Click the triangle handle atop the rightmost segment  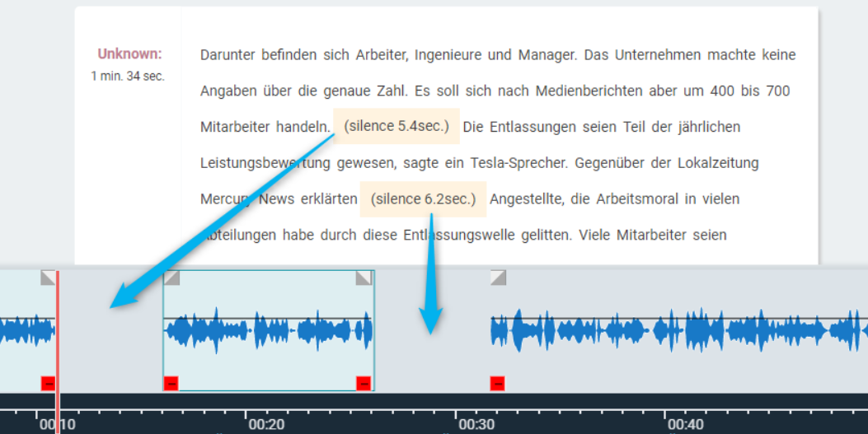tap(498, 278)
